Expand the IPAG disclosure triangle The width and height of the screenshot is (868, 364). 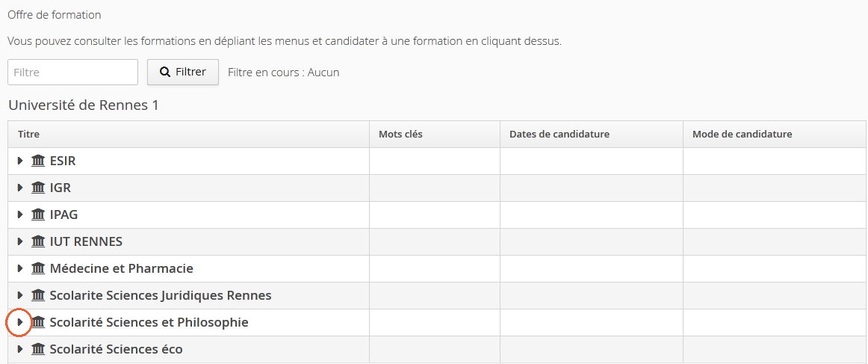coord(20,215)
